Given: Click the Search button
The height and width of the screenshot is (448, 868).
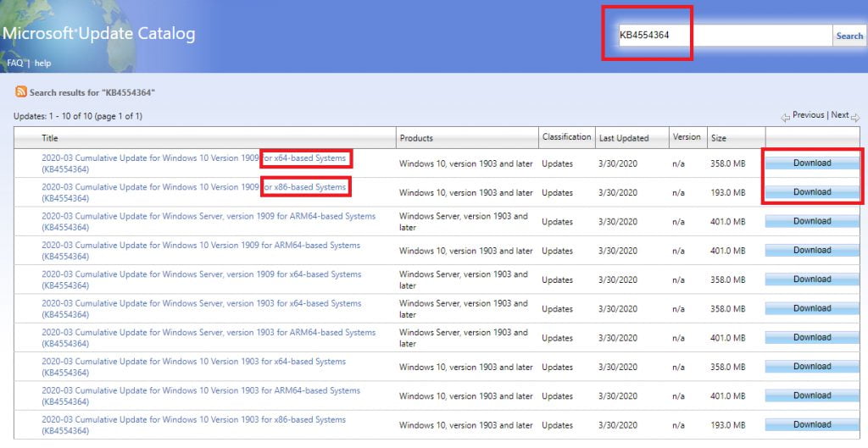Looking at the screenshot, I should pyautogui.click(x=849, y=36).
